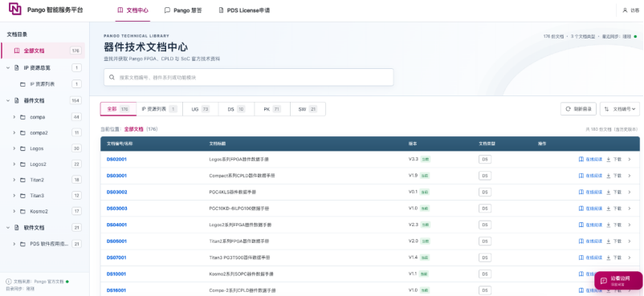This screenshot has height=296, width=644.
Task: Open online reading for DS05001
Action: pyautogui.click(x=590, y=241)
